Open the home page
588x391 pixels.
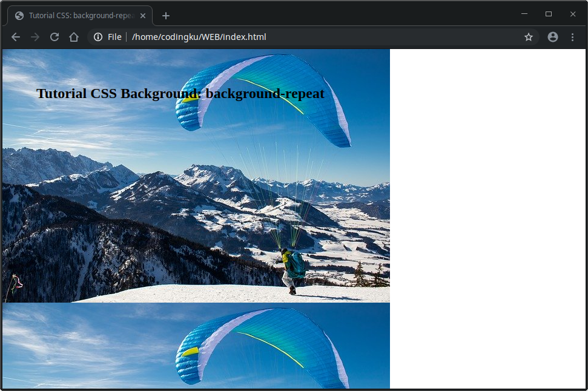click(x=74, y=37)
